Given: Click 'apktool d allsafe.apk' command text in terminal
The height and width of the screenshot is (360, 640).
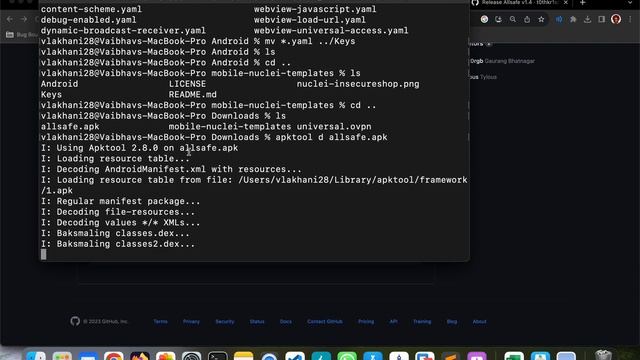Looking at the screenshot, I should click(x=331, y=138).
